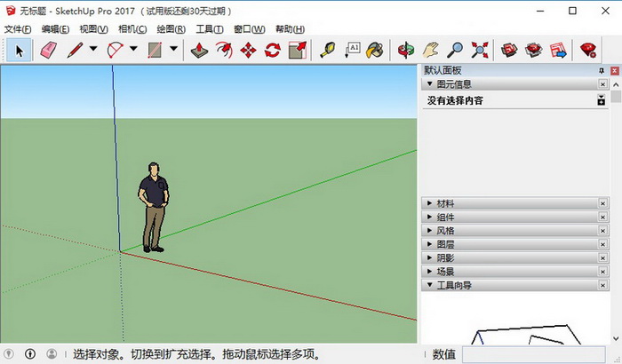Select the Rotate tool

point(273,51)
